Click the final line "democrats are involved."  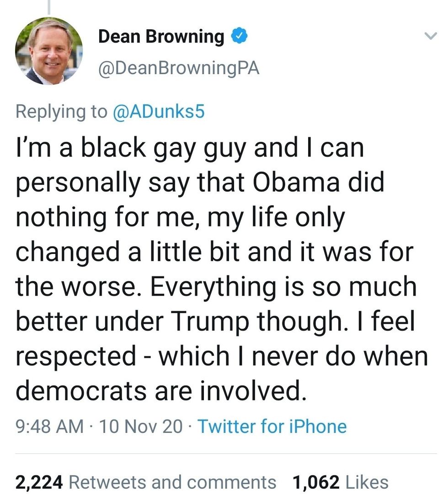pyautogui.click(x=160, y=391)
